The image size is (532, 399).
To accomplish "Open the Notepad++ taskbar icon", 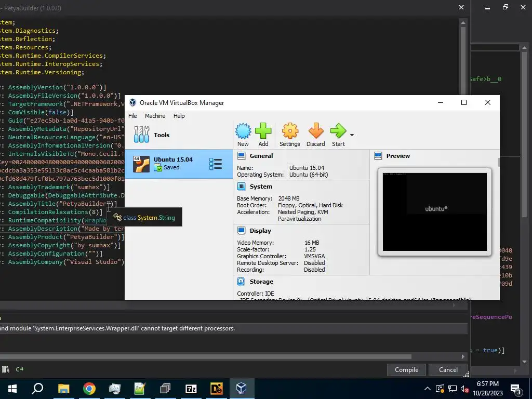I will tap(140, 389).
